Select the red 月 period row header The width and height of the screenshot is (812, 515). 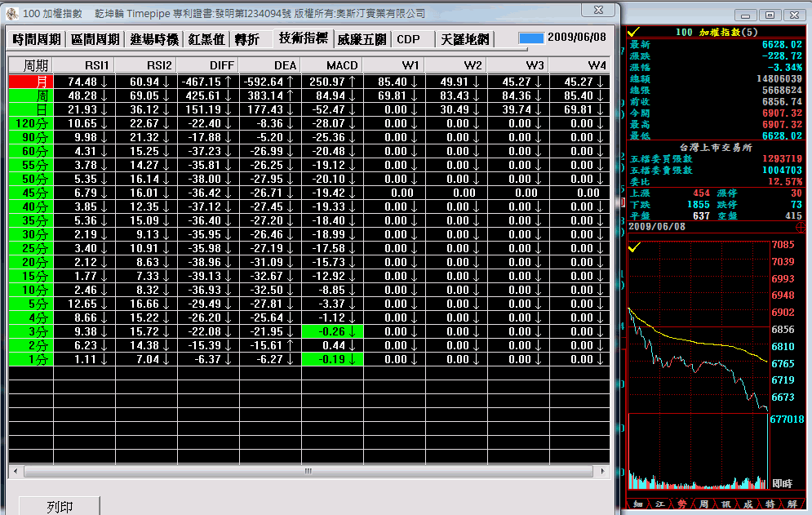click(x=30, y=82)
